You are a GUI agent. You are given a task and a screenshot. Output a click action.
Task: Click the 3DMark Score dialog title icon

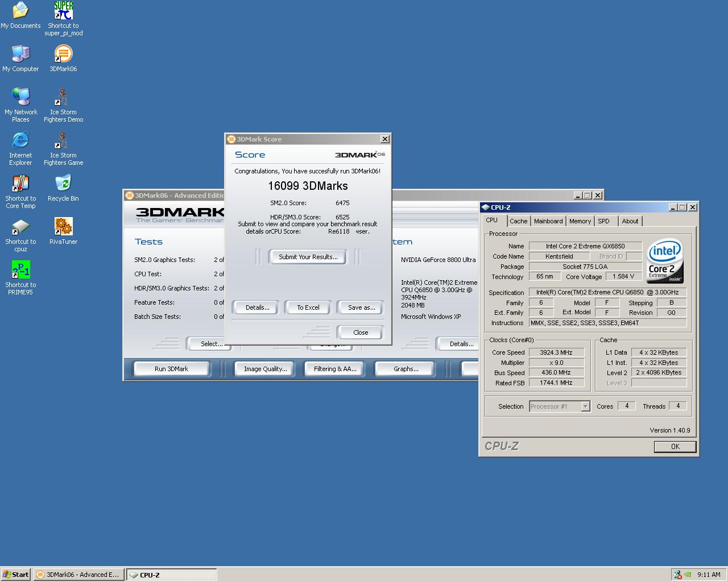pos(231,139)
